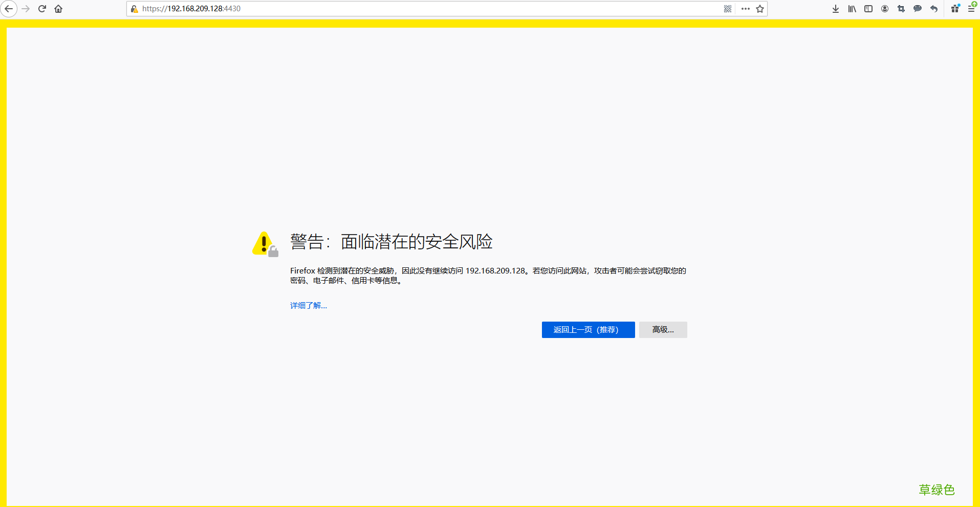Click the insecure connection warning icon
The height and width of the screenshot is (507, 980).
134,9
